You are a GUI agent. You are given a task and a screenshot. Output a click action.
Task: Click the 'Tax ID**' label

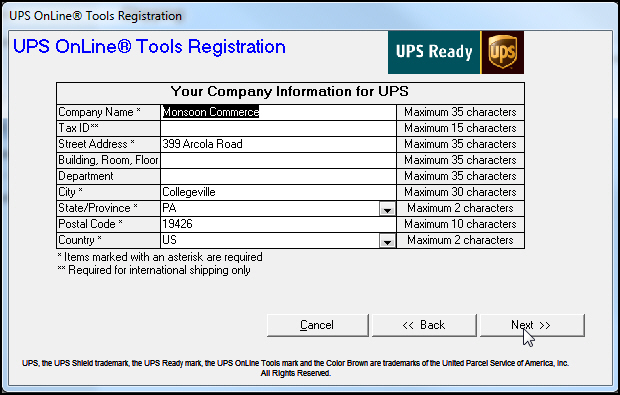coord(78,128)
